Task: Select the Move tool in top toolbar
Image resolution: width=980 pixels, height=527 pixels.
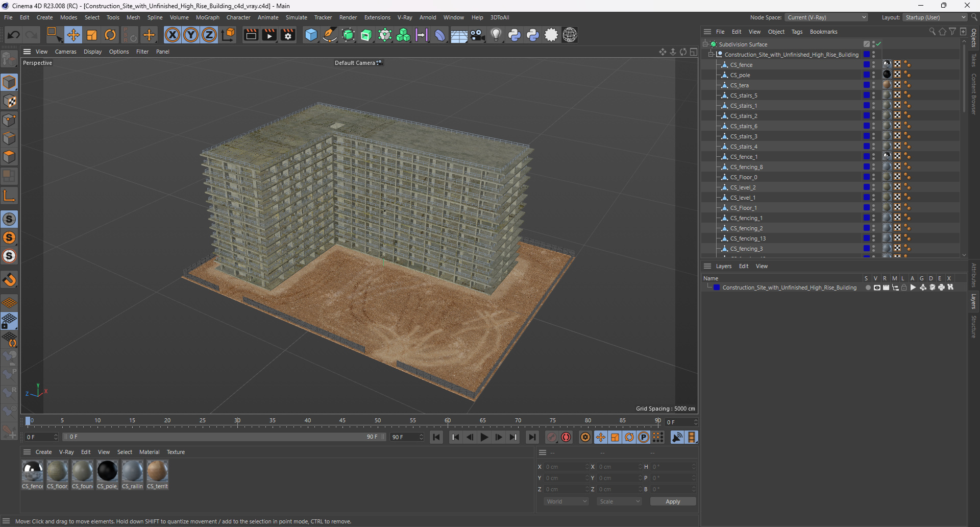Action: 73,35
